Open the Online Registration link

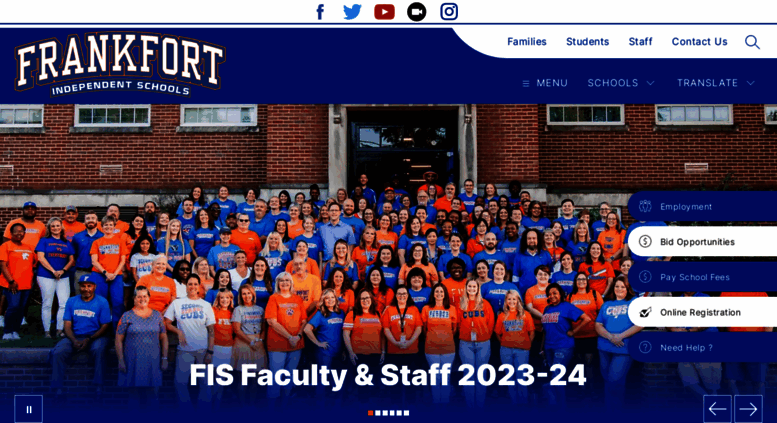click(x=702, y=312)
